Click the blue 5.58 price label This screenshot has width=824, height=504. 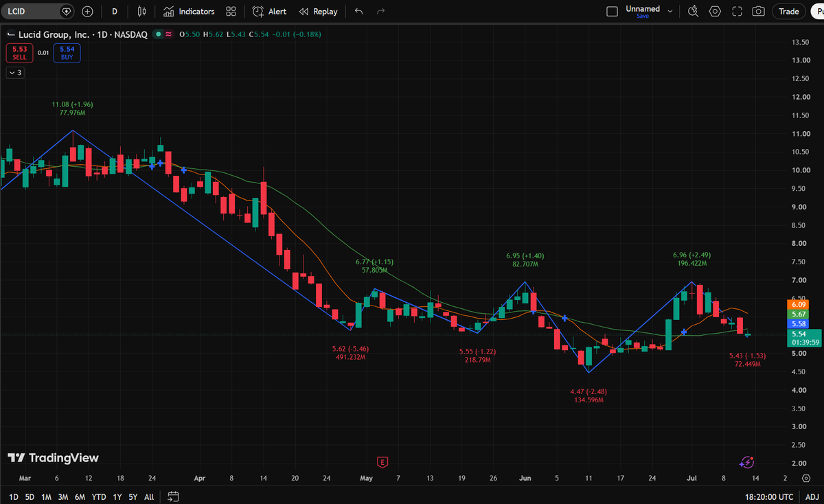click(x=799, y=323)
